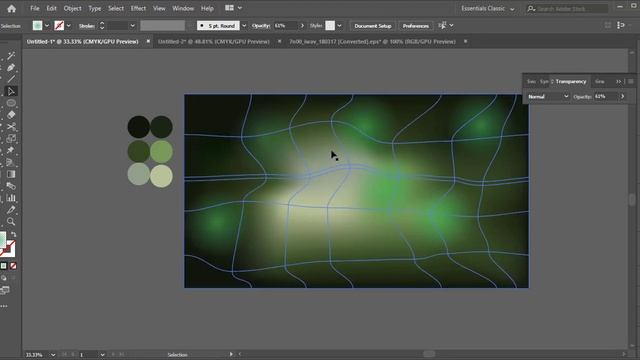640x360 pixels.
Task: Select the Line Segment tool
Action: (x=11, y=79)
